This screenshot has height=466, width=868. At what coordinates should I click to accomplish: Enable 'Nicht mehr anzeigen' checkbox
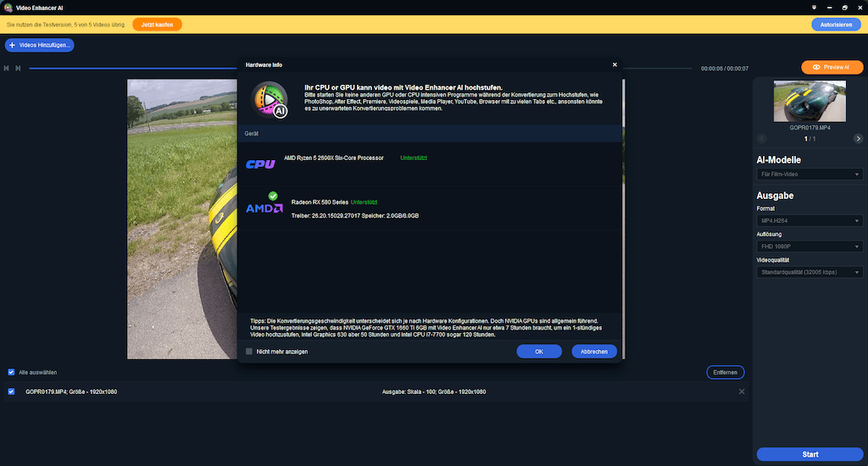[x=249, y=351]
